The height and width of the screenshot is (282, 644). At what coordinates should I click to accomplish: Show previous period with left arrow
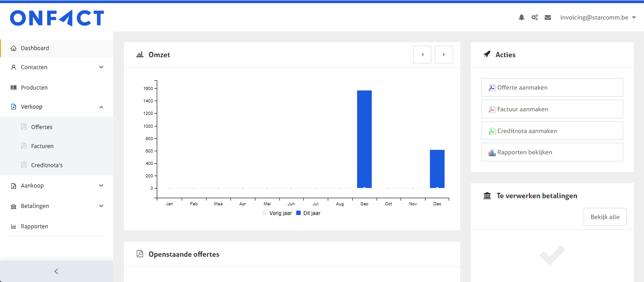pyautogui.click(x=422, y=55)
